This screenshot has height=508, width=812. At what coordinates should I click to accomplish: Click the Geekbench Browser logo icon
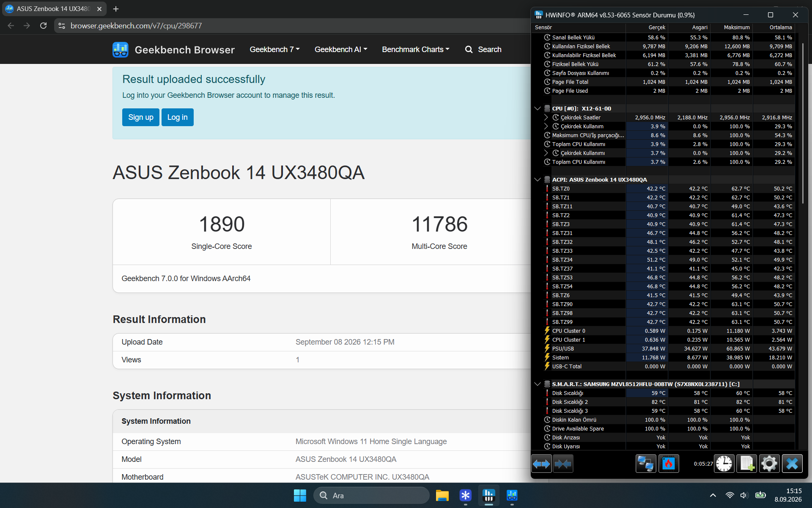pos(121,50)
